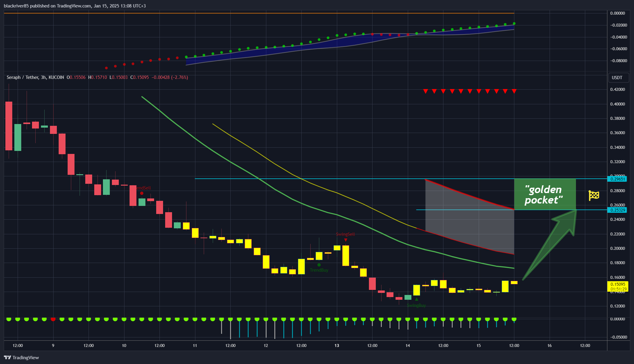The width and height of the screenshot is (634, 364).
Task: Click the 0.18000 price axis label
Action: [618, 263]
